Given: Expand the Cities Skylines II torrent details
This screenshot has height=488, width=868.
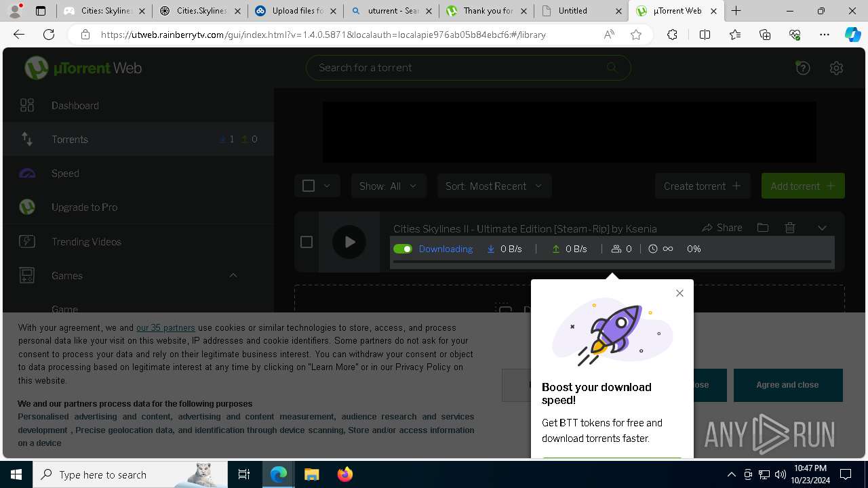Looking at the screenshot, I should pos(822,228).
